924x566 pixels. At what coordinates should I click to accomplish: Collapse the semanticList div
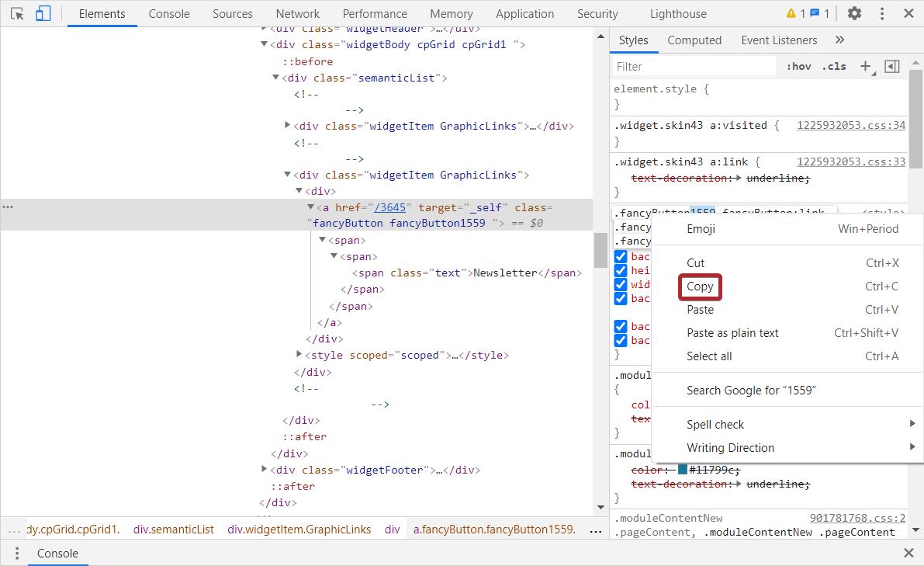[275, 77]
